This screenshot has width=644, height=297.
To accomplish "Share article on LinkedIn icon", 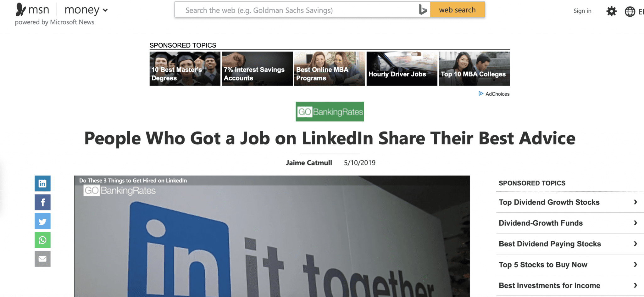I will [42, 183].
